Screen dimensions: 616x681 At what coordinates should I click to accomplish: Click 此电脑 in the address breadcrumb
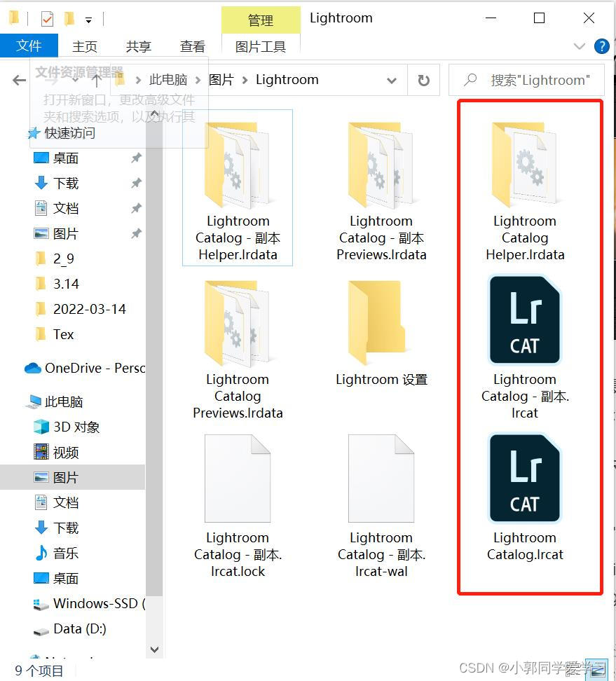(168, 80)
